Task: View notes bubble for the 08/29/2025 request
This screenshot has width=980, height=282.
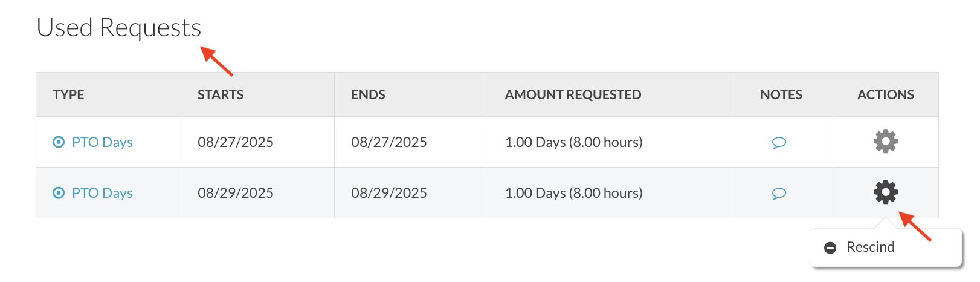Action: click(779, 194)
